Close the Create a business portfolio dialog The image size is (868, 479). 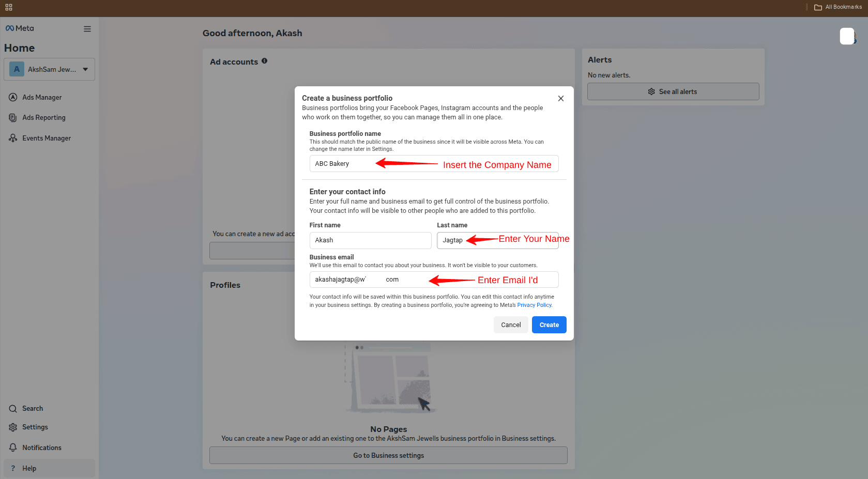(561, 99)
